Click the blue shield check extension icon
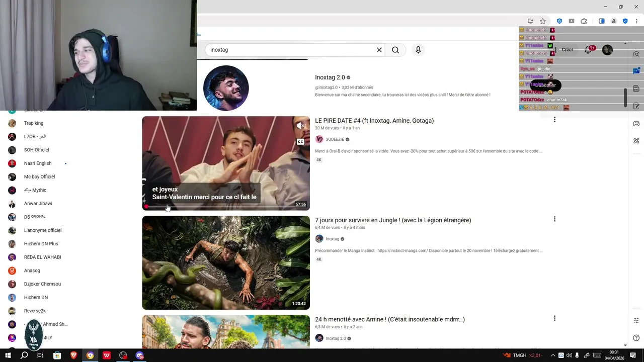The image size is (644, 362). coord(625,21)
